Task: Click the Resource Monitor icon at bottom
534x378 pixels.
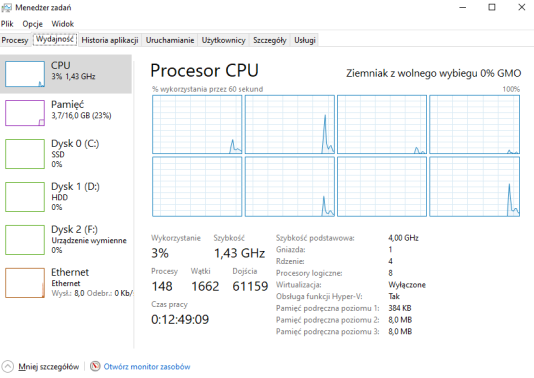Action: 95,366
